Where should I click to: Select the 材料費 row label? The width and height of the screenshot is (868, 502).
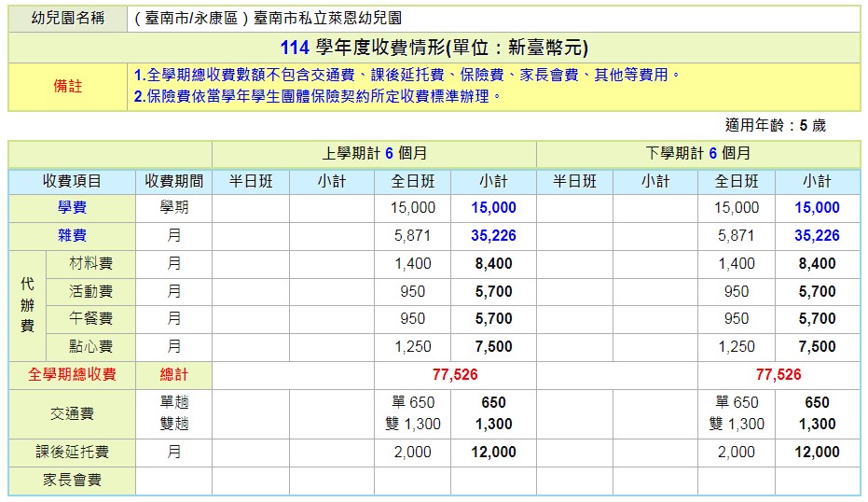tap(90, 264)
